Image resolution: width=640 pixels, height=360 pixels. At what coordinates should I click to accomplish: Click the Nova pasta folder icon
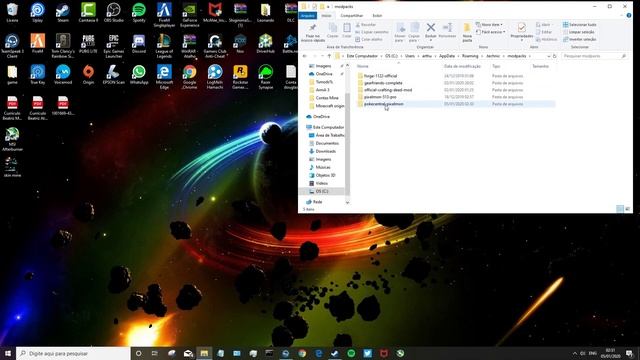[x=467, y=28]
